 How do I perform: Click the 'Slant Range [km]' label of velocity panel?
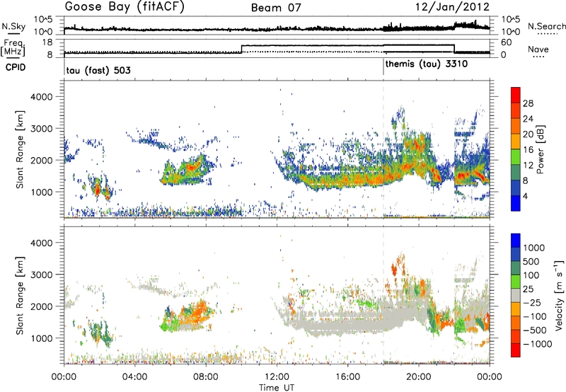(x=20, y=295)
